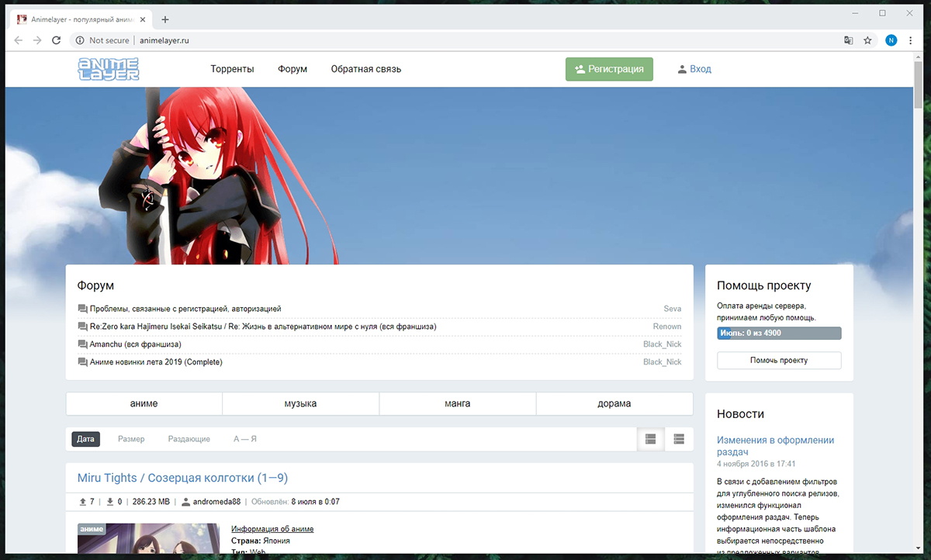931x560 pixels.
Task: Click the Вход login link
Action: (694, 69)
